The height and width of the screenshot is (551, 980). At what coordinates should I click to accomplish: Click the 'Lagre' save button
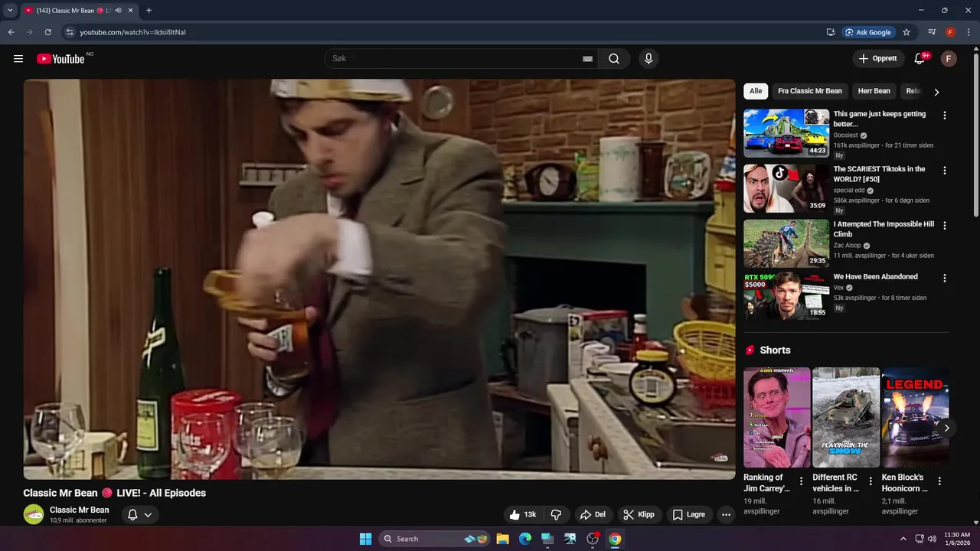(688, 515)
